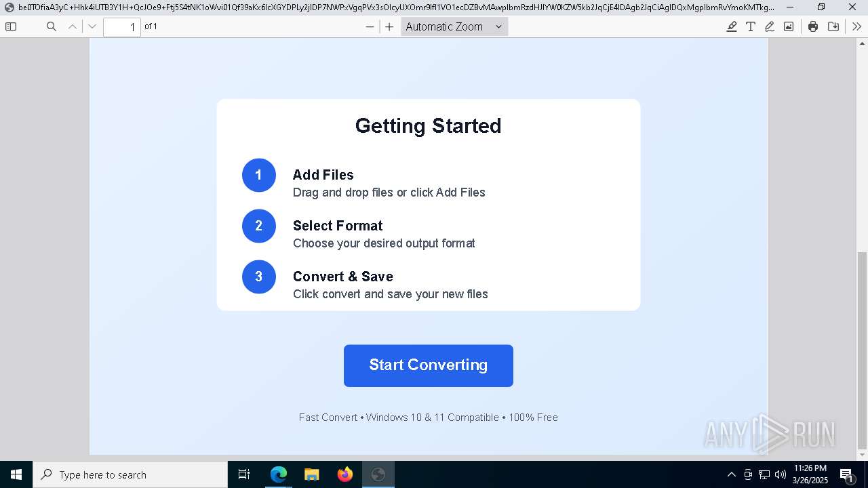Screen dimensions: 868x488
Task: Go to previous page arrow
Action: point(73,26)
